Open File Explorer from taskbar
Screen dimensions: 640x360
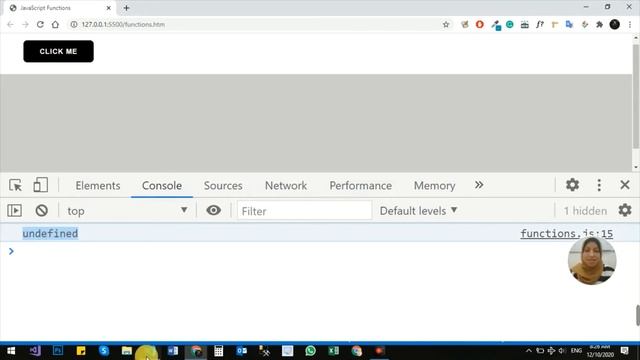(x=127, y=351)
